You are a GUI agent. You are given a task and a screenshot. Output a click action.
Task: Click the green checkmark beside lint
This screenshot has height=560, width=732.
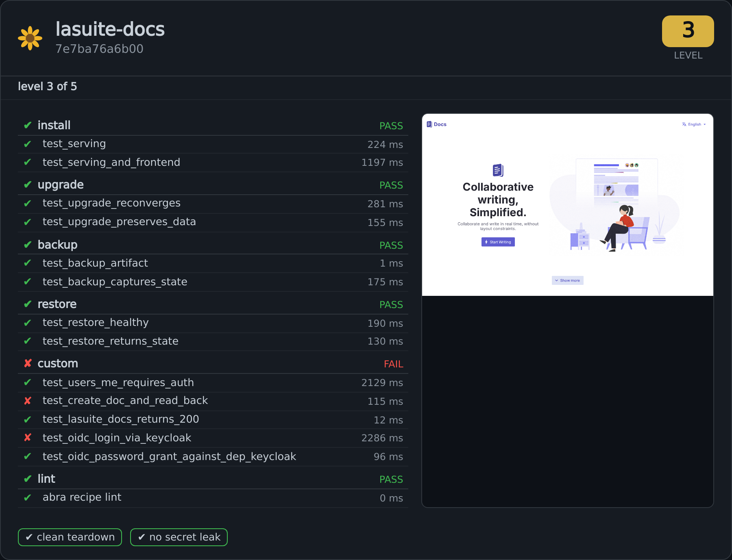point(28,479)
